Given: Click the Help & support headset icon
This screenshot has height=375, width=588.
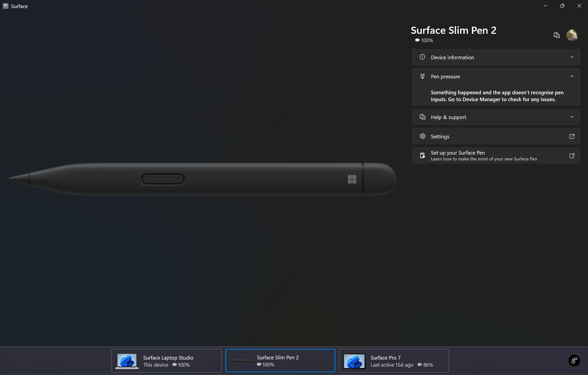Looking at the screenshot, I should tap(422, 117).
